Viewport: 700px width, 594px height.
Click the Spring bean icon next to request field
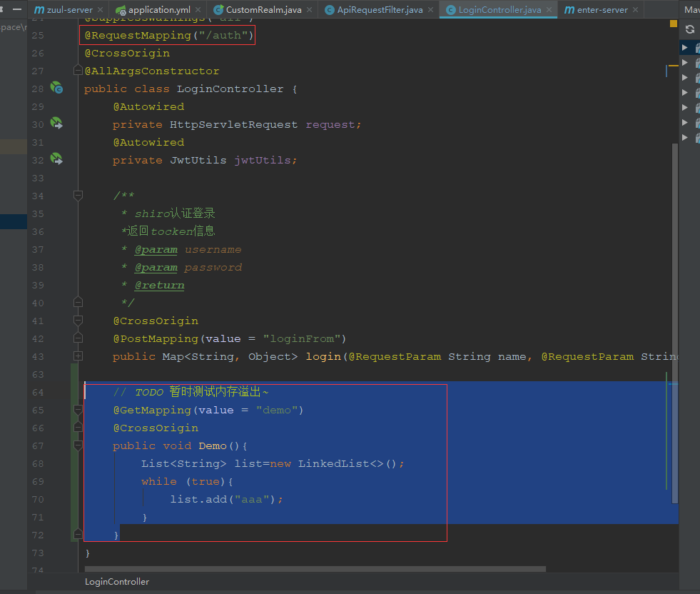click(56, 124)
